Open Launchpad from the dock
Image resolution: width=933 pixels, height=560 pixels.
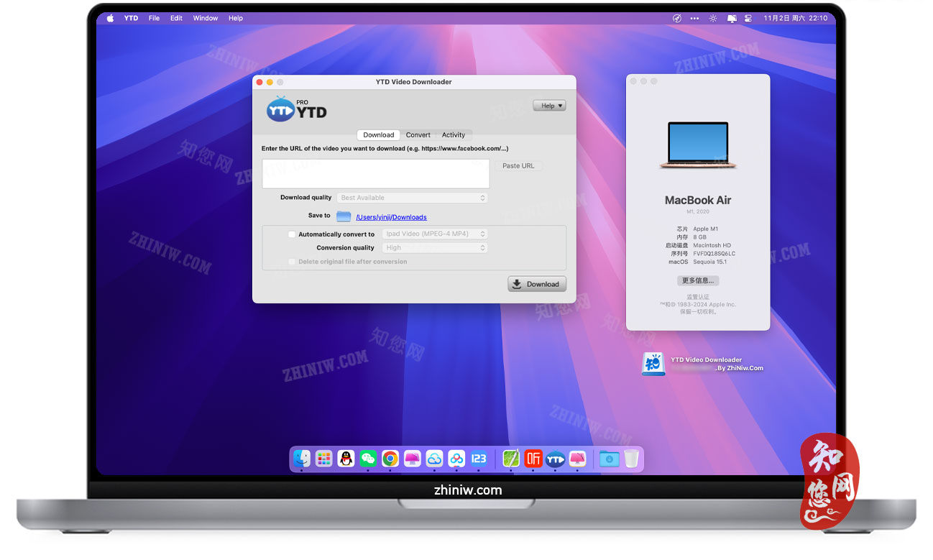coord(324,459)
